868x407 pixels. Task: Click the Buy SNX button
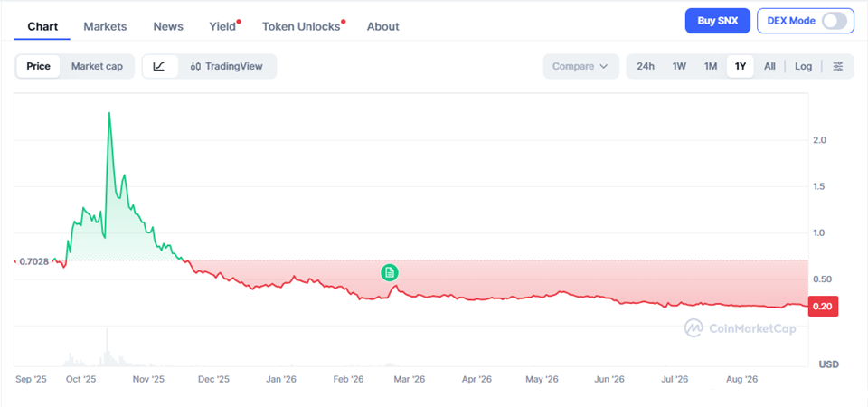[717, 21]
